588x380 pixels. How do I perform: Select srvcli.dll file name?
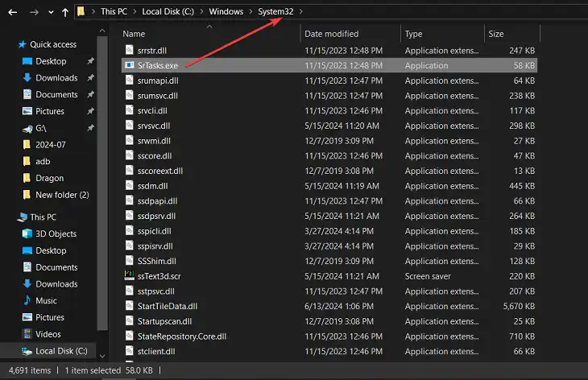pos(152,111)
